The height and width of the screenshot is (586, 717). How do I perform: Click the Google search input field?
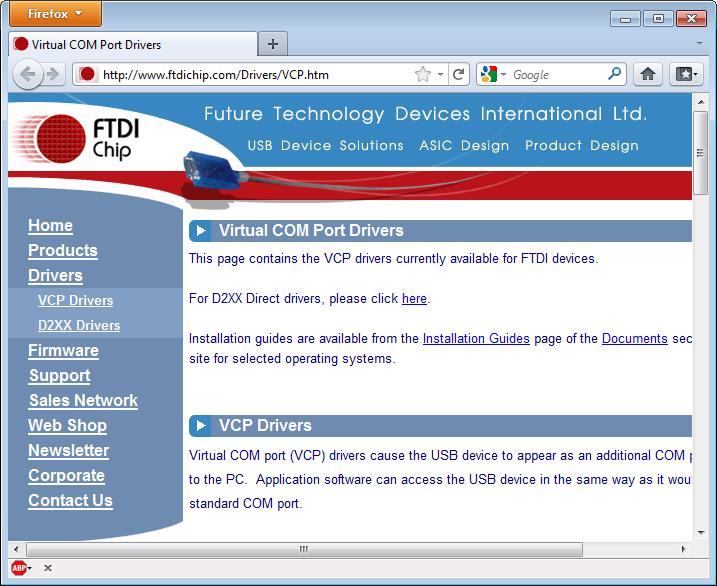[558, 74]
